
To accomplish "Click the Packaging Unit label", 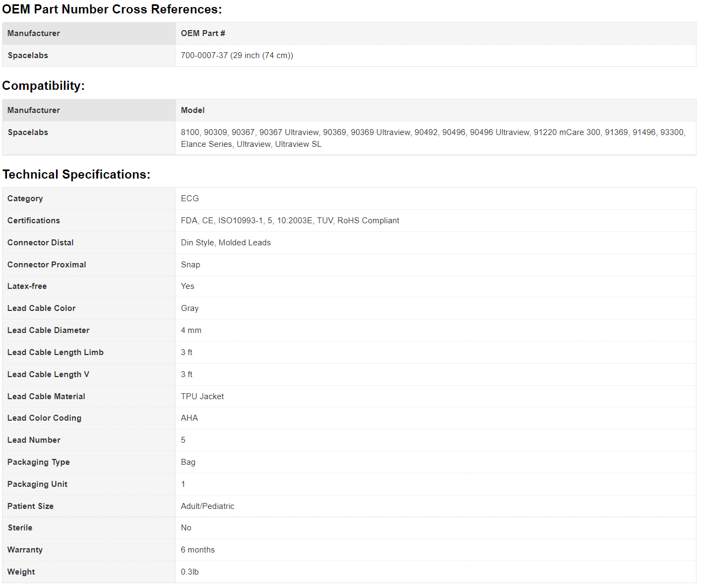I will [x=37, y=484].
